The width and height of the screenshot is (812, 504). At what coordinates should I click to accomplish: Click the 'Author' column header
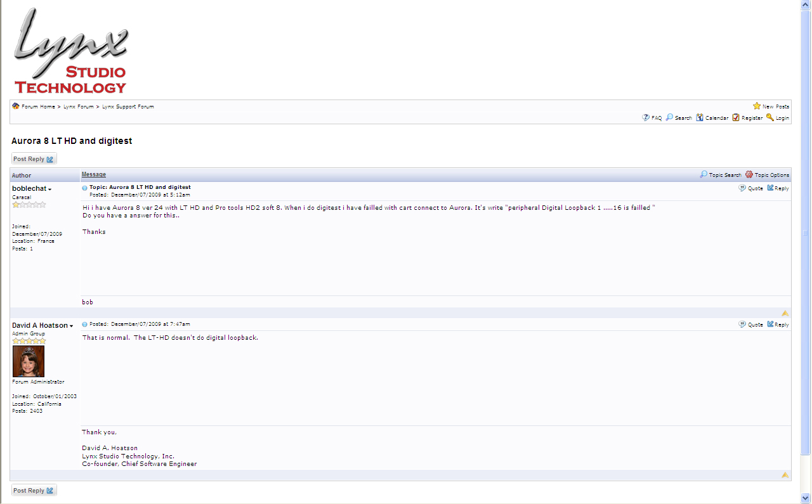point(22,176)
